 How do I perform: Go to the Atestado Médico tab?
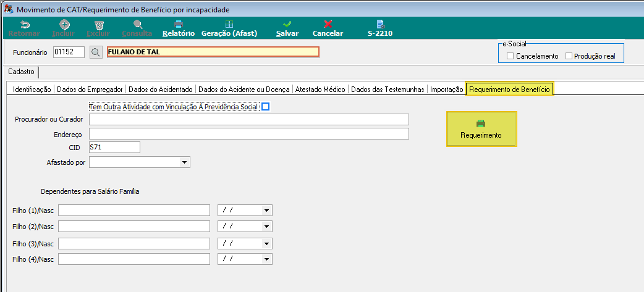coord(320,89)
